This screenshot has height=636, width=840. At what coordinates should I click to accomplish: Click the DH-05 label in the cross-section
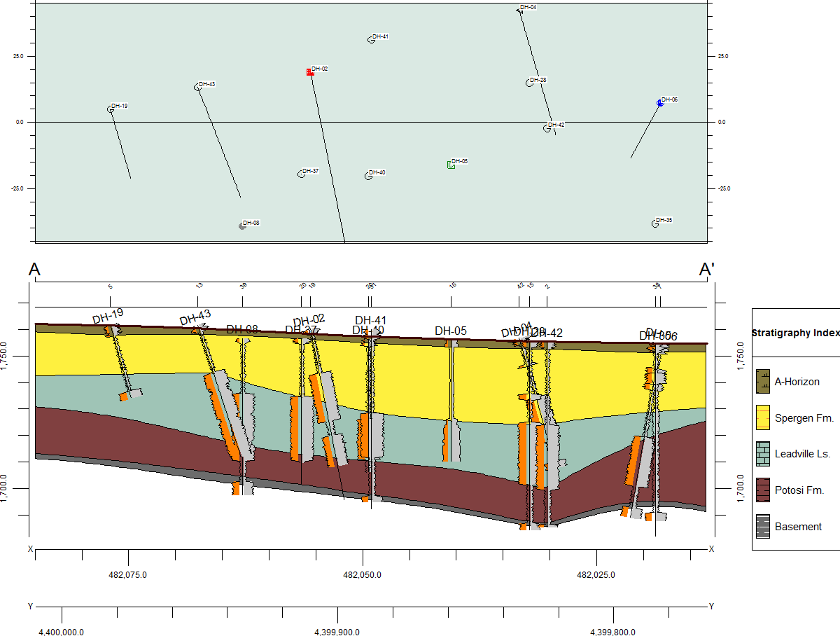pos(450,331)
